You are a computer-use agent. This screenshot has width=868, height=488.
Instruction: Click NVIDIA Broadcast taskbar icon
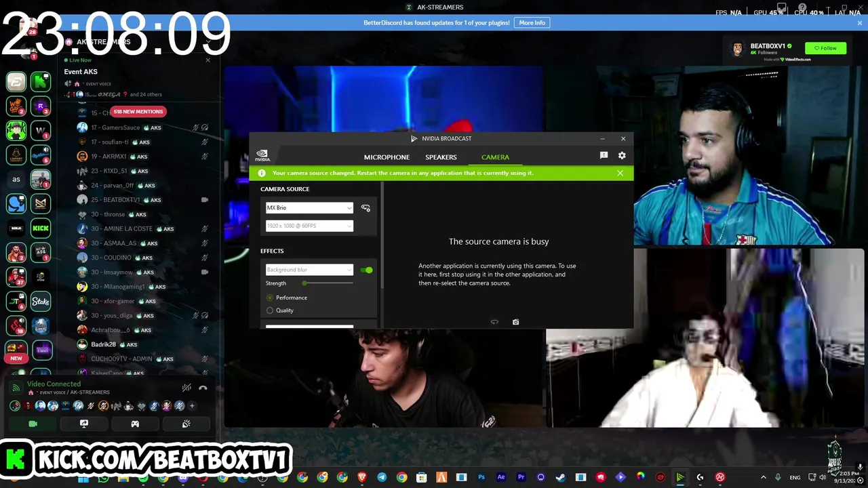pos(680,477)
